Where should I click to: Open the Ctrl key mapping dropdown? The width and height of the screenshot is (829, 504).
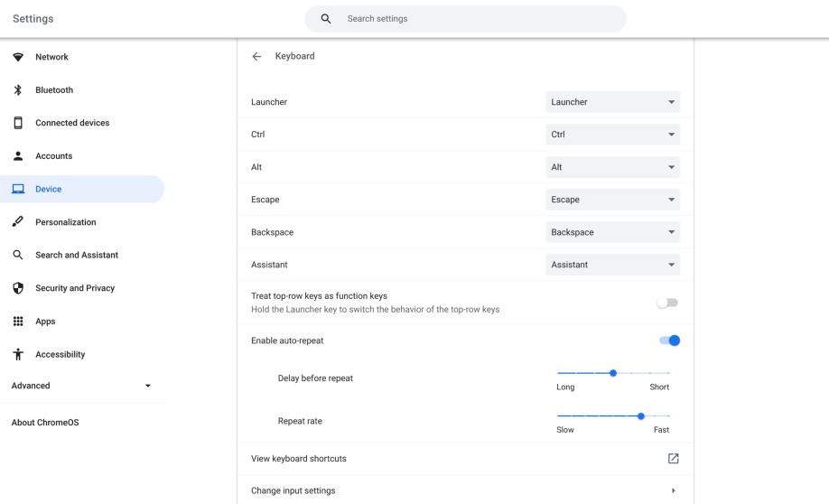pyautogui.click(x=613, y=135)
